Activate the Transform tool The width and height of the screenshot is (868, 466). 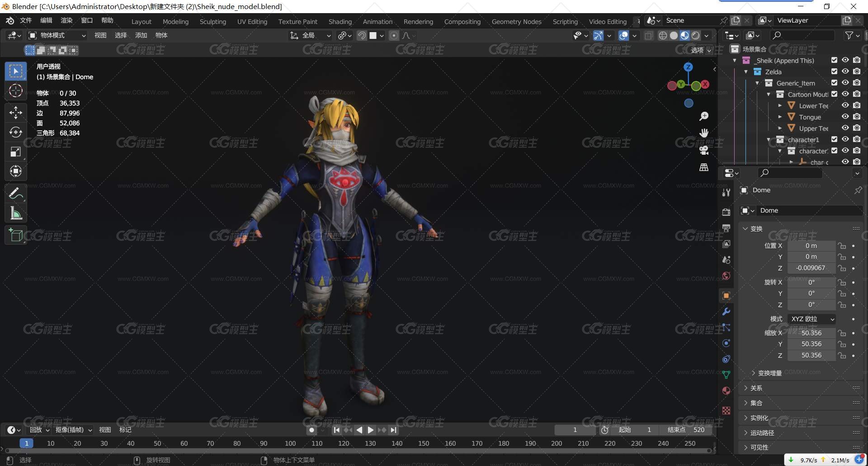tap(16, 171)
